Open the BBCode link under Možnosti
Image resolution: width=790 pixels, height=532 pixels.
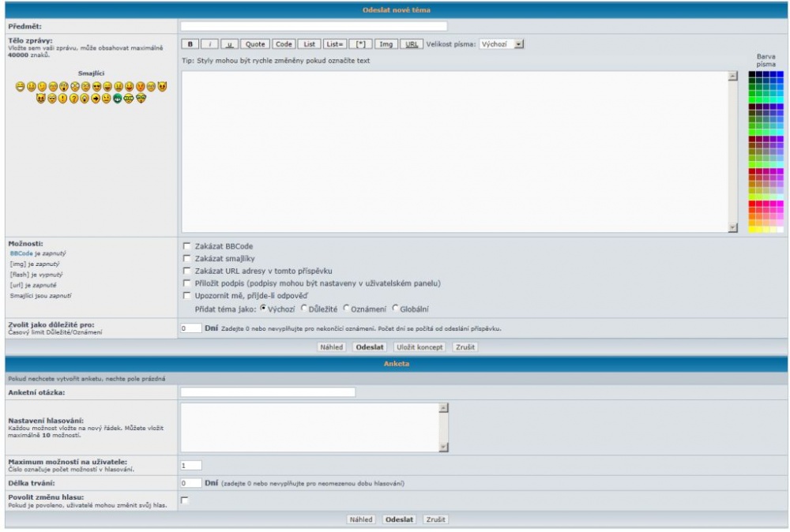tap(21, 253)
